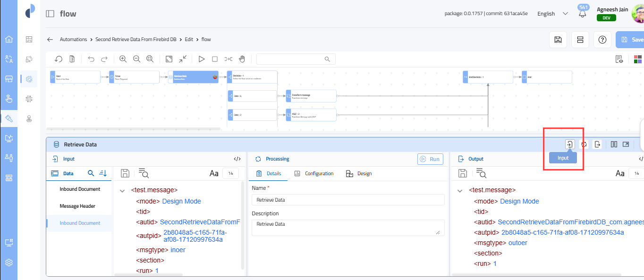The image size is (644, 280).
Task: Click the undo arrow in flow toolbar
Action: point(91,59)
